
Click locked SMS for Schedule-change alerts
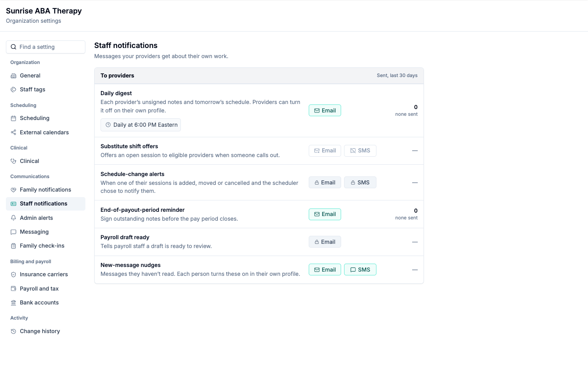pyautogui.click(x=360, y=182)
